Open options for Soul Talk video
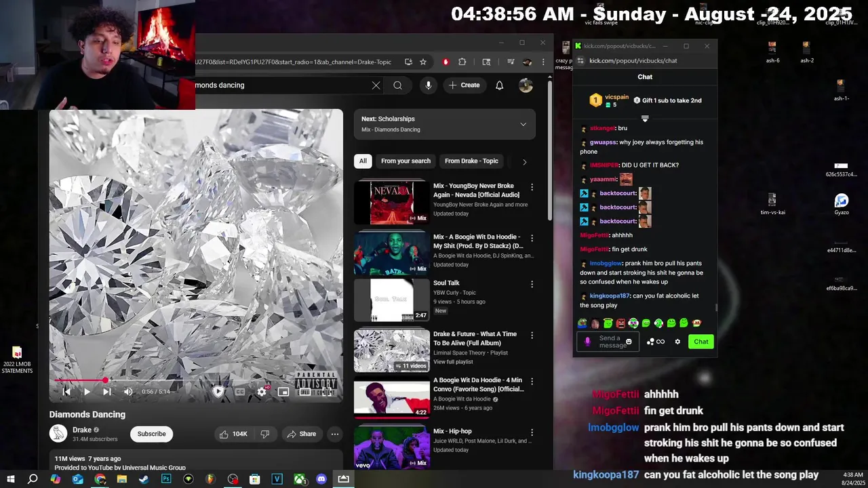 pyautogui.click(x=532, y=284)
